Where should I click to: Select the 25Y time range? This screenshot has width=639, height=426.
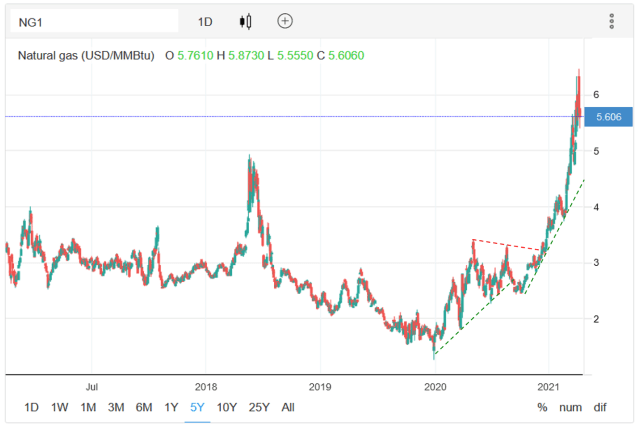(x=259, y=407)
